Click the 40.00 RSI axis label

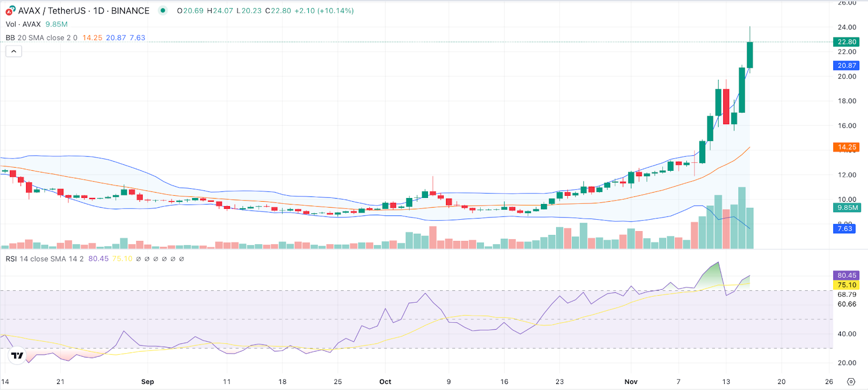coord(847,334)
